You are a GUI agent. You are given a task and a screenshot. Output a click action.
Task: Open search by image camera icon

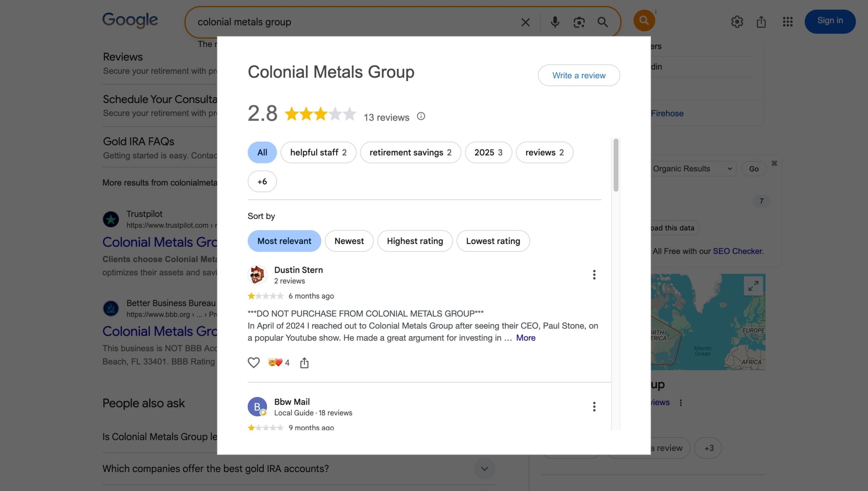[x=579, y=22]
